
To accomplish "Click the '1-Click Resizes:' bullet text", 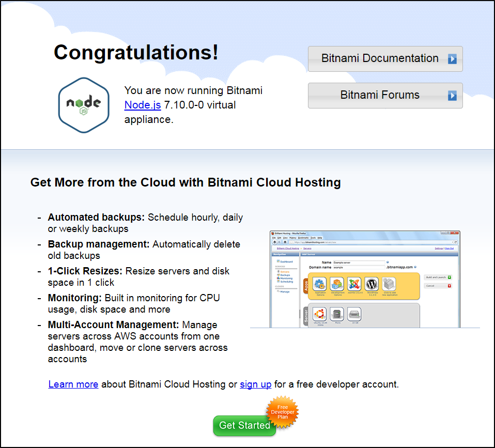I will pyautogui.click(x=85, y=271).
